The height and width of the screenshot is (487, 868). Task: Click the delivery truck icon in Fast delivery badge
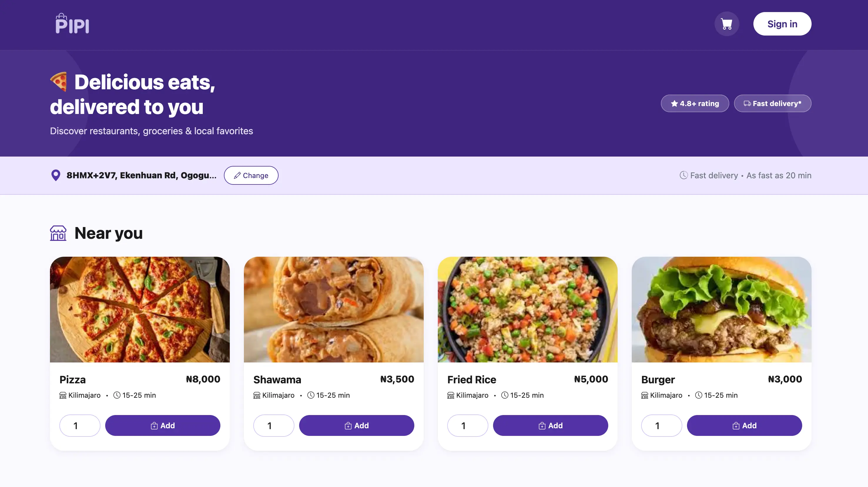tap(747, 103)
